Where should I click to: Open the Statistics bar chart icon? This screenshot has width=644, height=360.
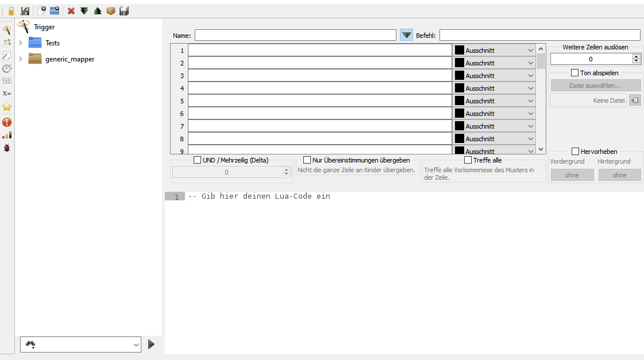coord(7,135)
